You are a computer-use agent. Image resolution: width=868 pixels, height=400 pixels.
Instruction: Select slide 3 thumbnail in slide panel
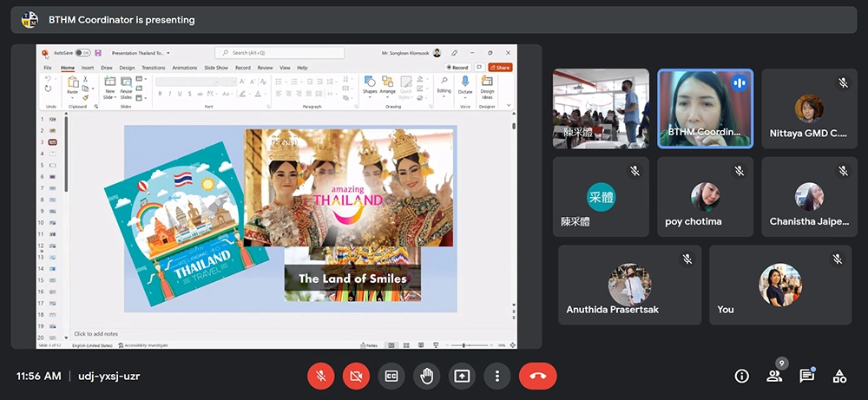(53, 142)
